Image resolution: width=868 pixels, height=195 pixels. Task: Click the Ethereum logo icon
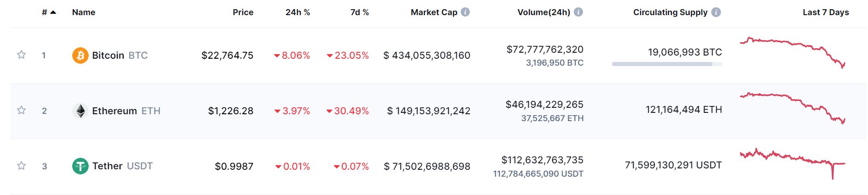tap(80, 111)
